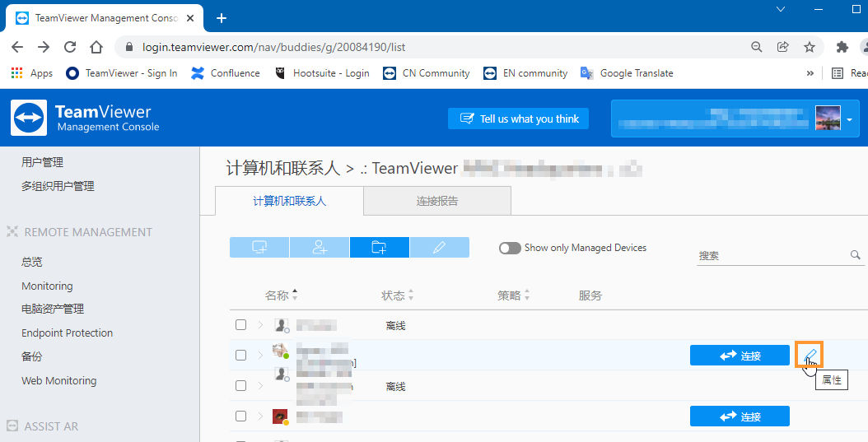The width and height of the screenshot is (868, 442).
Task: Click the account profile picture thumbnail
Action: (828, 118)
